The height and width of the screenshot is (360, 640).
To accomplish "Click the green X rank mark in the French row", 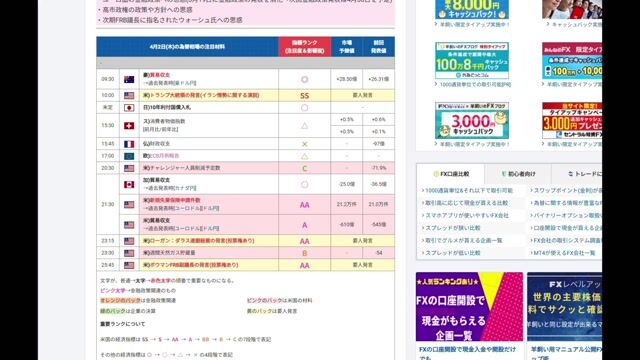I will 304,144.
